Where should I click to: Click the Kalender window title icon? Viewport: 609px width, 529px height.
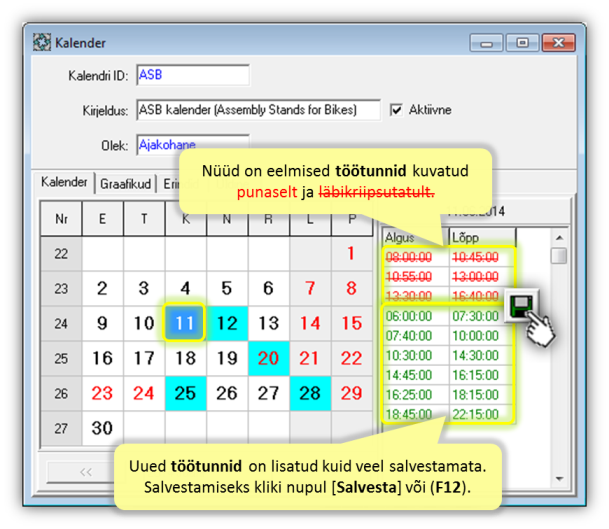point(42,43)
